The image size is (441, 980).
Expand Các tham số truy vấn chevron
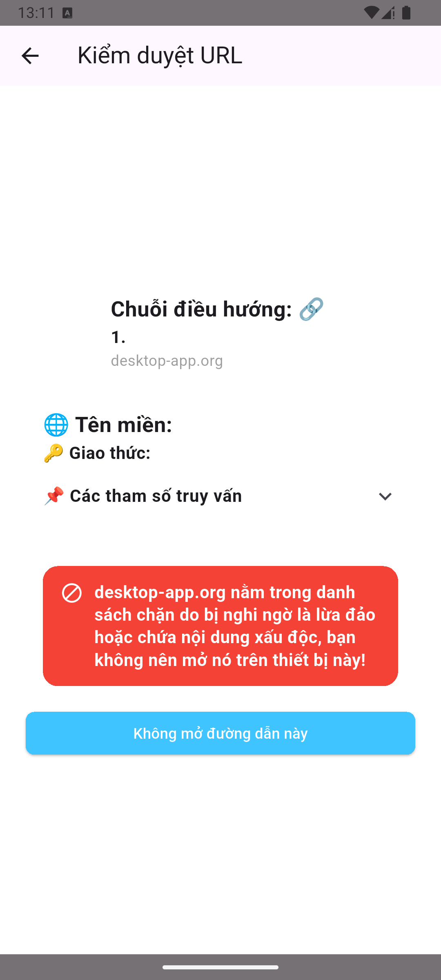(x=385, y=497)
